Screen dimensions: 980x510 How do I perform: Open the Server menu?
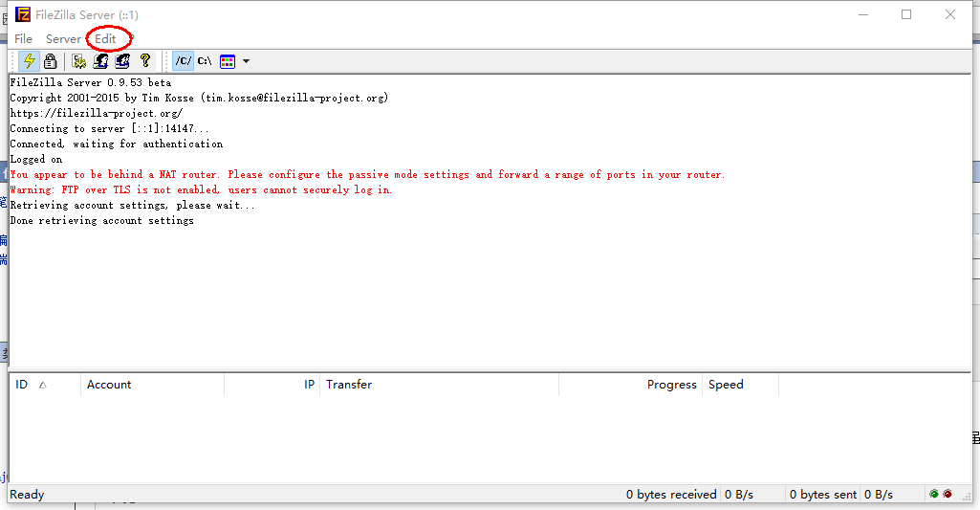(63, 39)
